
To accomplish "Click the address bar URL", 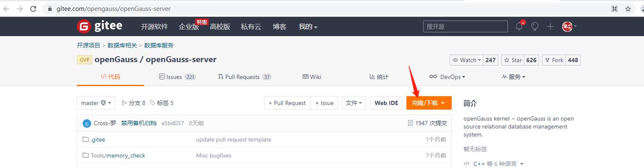I will click(x=114, y=8).
